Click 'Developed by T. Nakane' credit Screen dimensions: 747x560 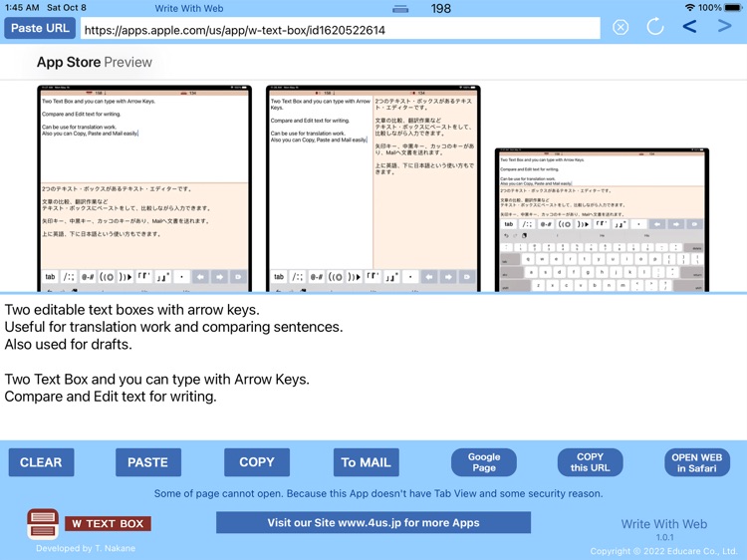[x=86, y=549]
